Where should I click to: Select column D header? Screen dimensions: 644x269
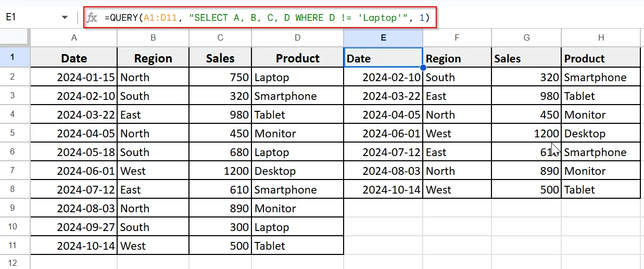pyautogui.click(x=297, y=37)
